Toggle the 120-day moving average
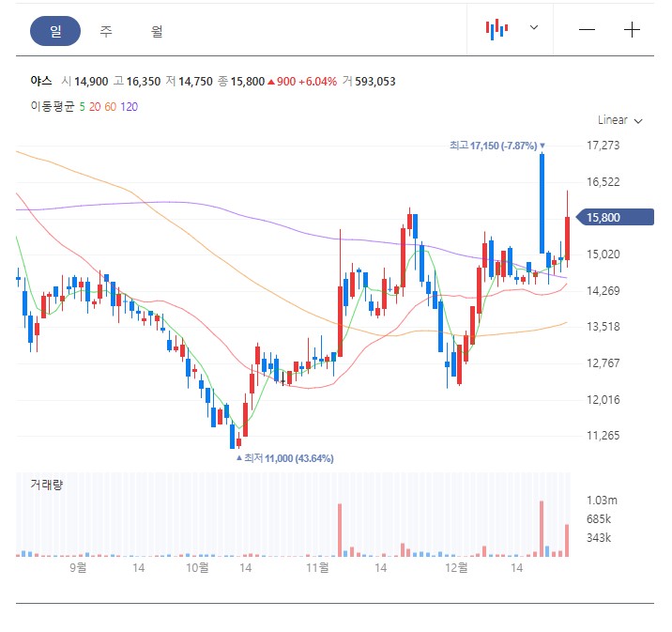672x632 pixels. (129, 107)
